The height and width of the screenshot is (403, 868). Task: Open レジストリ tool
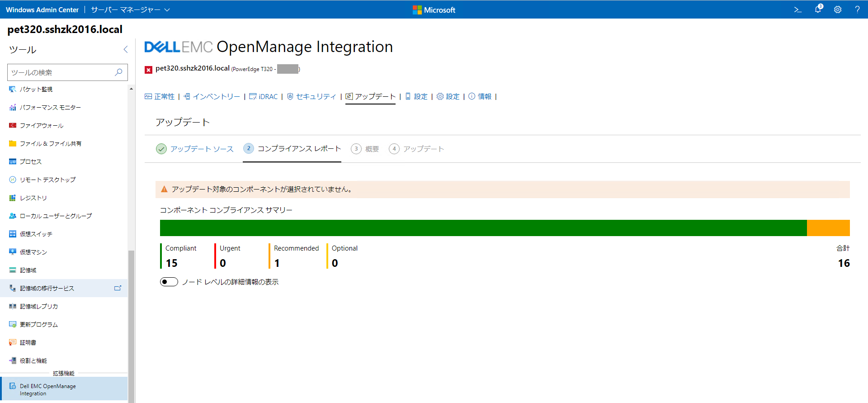64,198
